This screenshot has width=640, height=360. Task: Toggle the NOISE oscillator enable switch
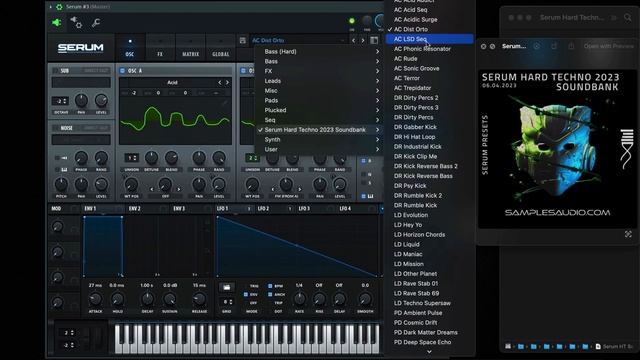click(56, 128)
